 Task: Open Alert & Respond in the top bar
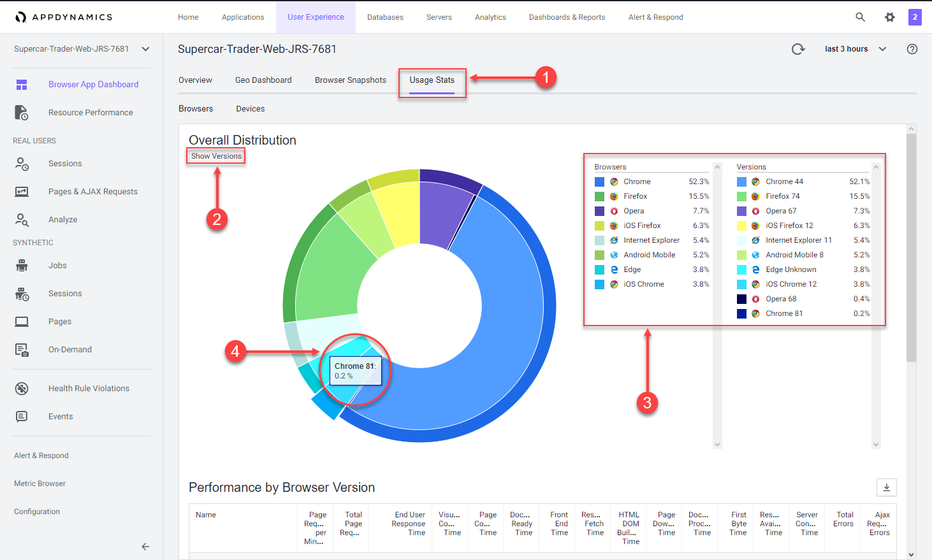click(x=655, y=17)
